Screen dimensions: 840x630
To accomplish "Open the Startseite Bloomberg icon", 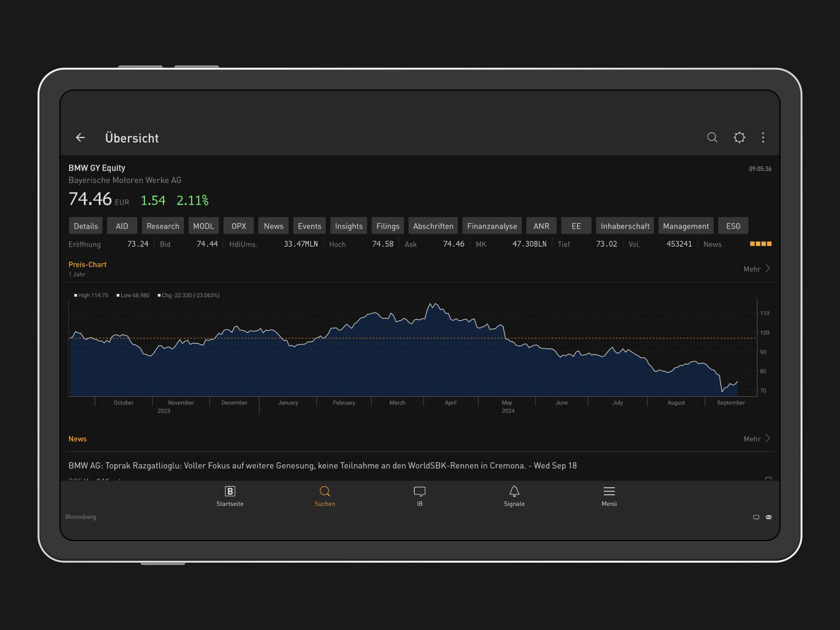I will [x=230, y=491].
